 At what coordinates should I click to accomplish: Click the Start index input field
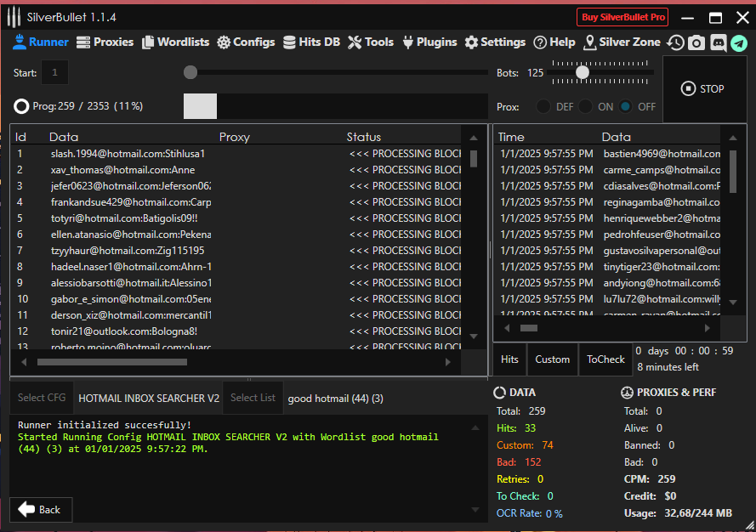pos(55,73)
